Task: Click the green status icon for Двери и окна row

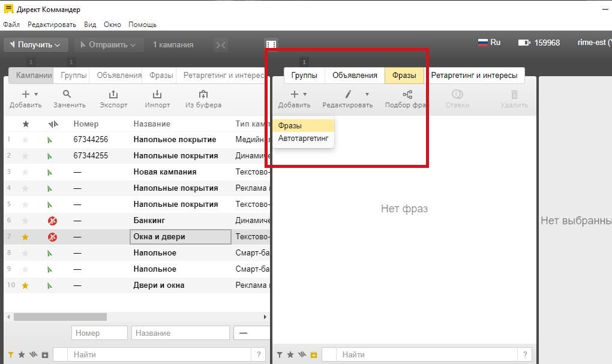Action: (x=50, y=285)
